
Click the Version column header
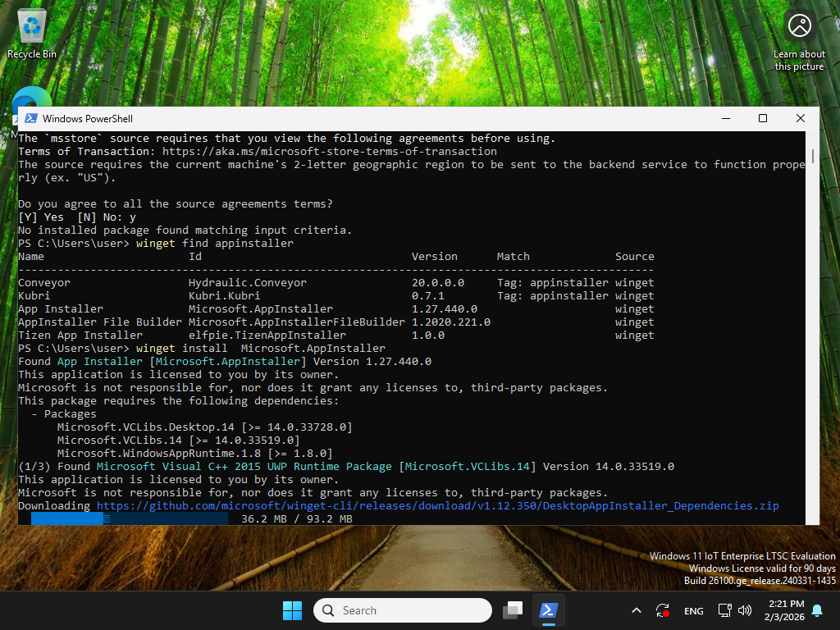(435, 256)
